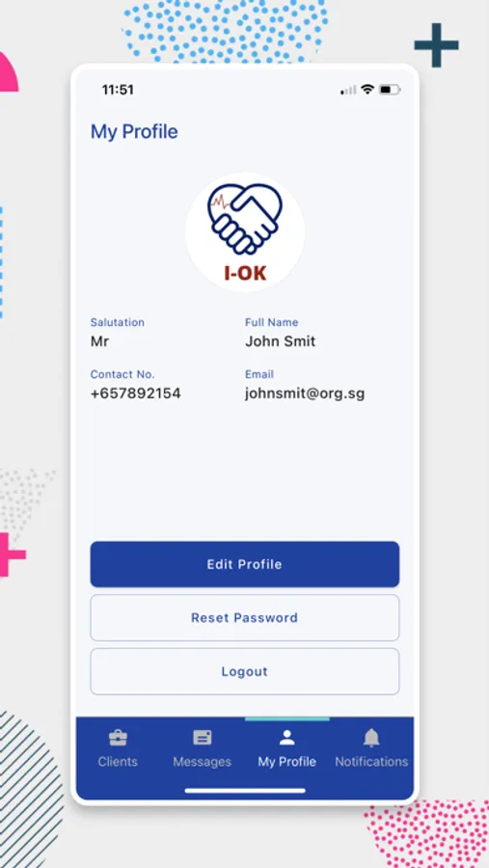Tap the salutation value Mr
The image size is (489, 868).
(x=99, y=341)
